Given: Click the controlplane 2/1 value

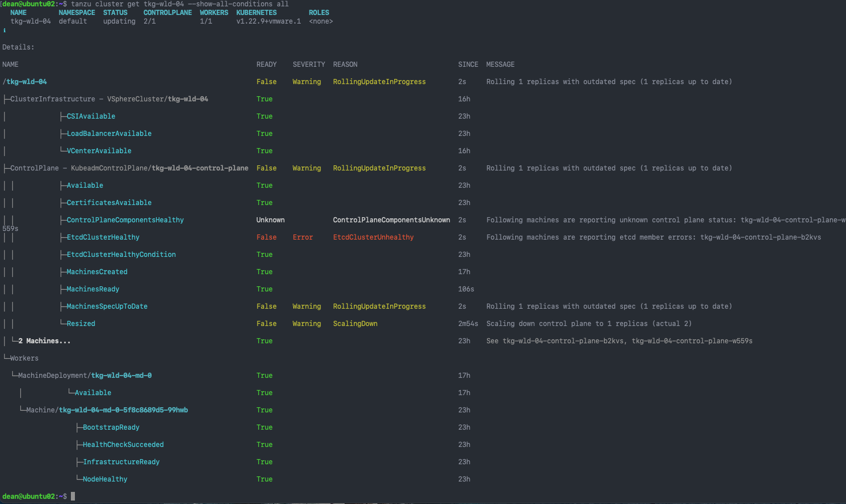Looking at the screenshot, I should pos(149,21).
